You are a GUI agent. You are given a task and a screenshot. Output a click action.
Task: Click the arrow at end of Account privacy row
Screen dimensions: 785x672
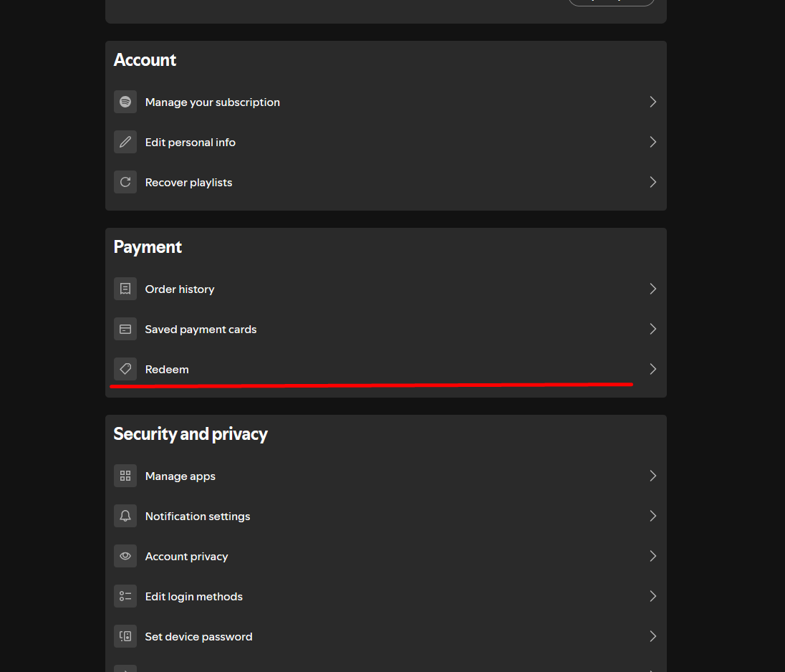[x=652, y=556]
